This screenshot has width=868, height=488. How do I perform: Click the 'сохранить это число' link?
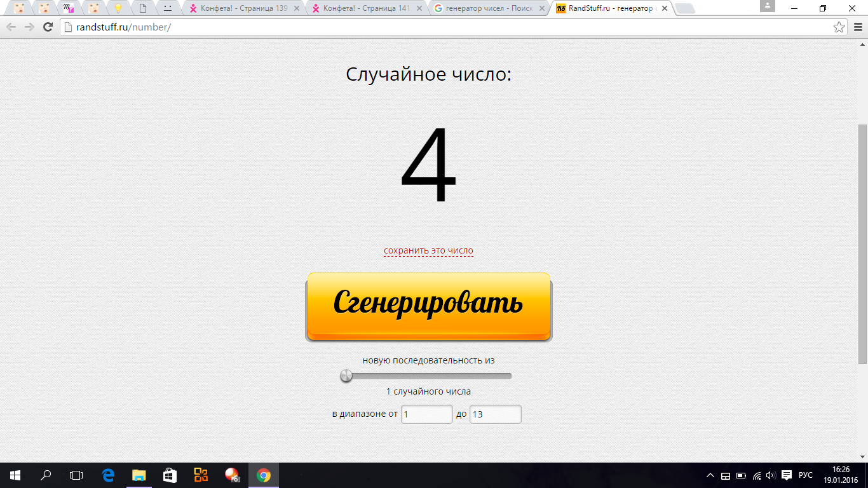(428, 250)
